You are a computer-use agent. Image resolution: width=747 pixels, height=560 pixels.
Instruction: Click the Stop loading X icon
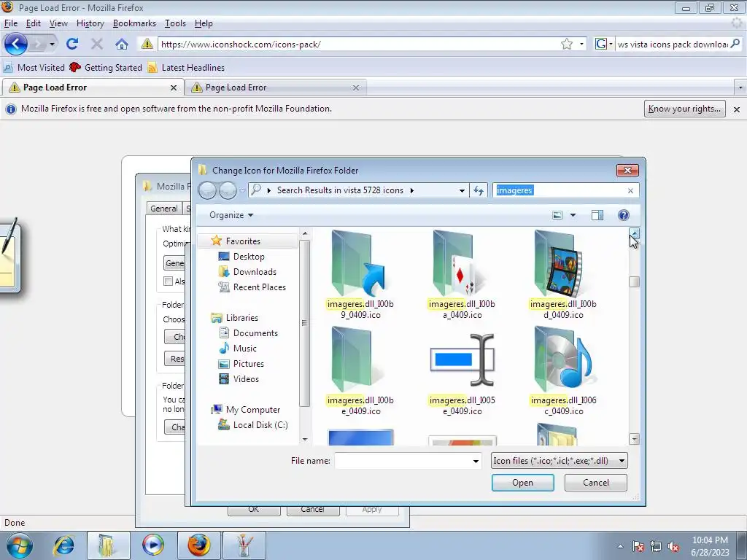tap(97, 44)
